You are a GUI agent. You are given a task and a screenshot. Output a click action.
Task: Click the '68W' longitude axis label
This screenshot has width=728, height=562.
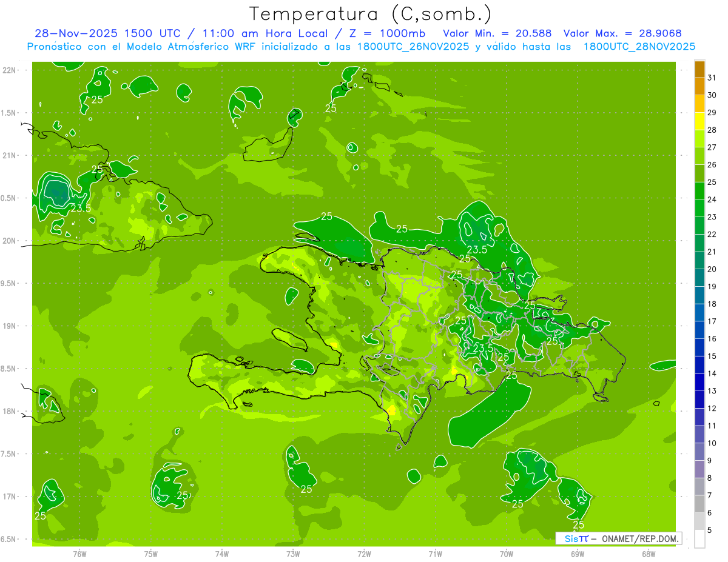pos(649,554)
